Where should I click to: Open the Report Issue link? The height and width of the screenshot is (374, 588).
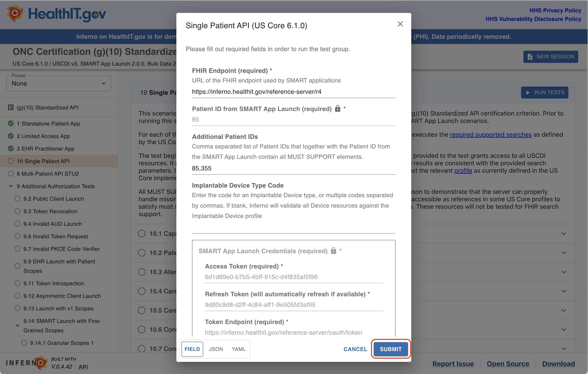point(453,364)
